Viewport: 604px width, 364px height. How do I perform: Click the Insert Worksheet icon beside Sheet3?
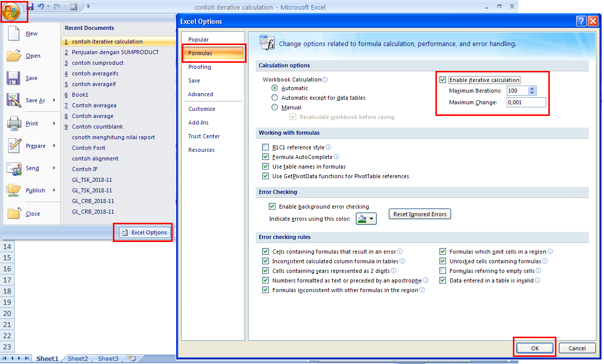pos(133,358)
